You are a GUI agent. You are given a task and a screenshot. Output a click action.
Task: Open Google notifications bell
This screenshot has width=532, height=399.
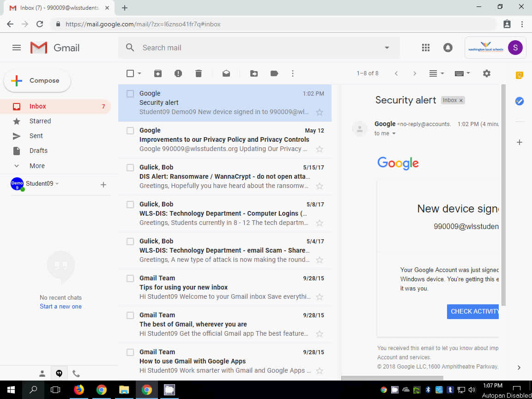click(447, 47)
